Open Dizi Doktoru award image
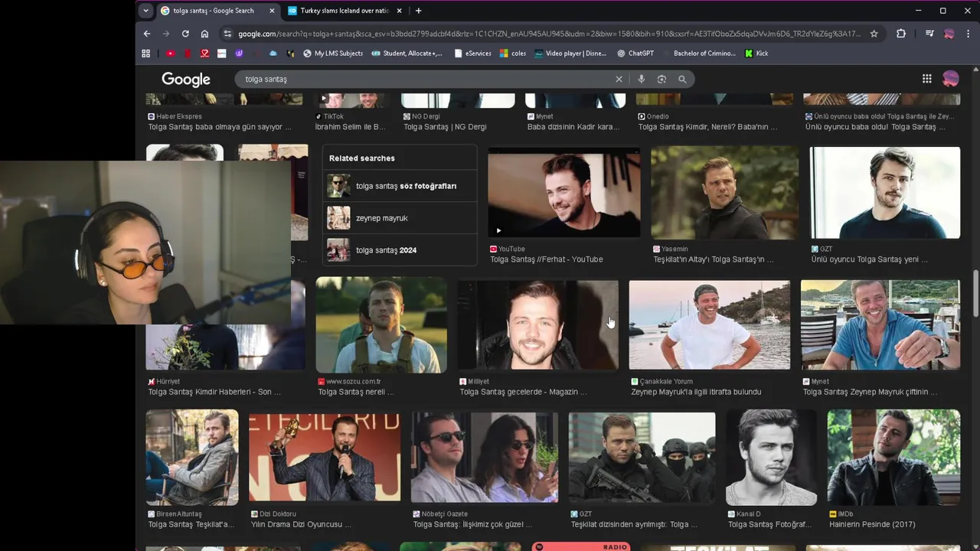This screenshot has width=980, height=551. [325, 457]
